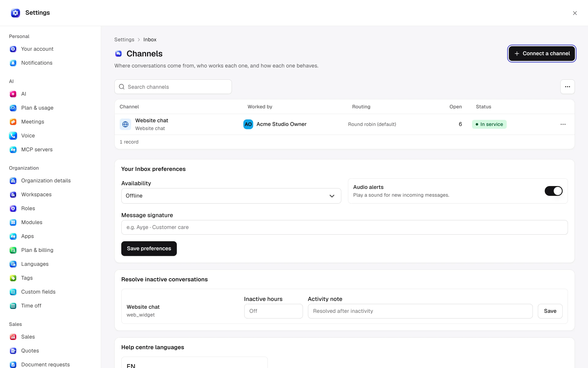Open the Voice phone icon

coord(13,136)
